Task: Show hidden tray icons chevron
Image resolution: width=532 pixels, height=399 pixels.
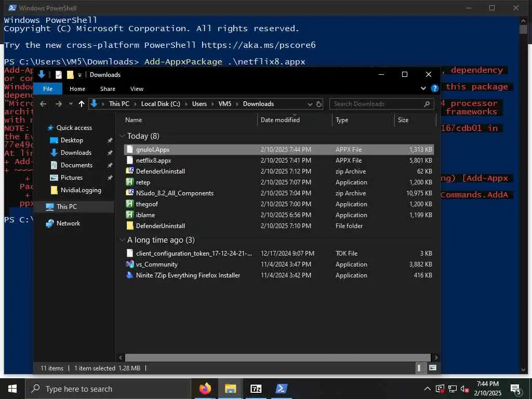Action: tap(428, 389)
